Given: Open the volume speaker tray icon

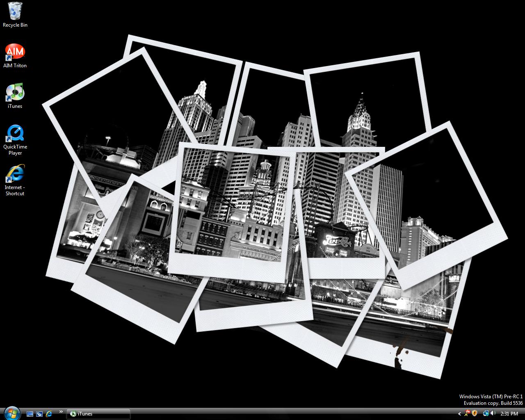Looking at the screenshot, I should coord(493,413).
